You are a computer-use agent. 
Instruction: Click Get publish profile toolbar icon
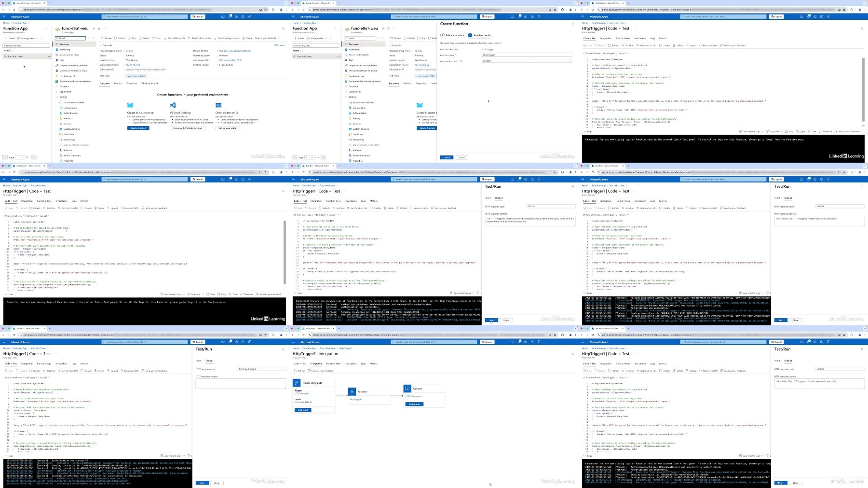(166, 38)
